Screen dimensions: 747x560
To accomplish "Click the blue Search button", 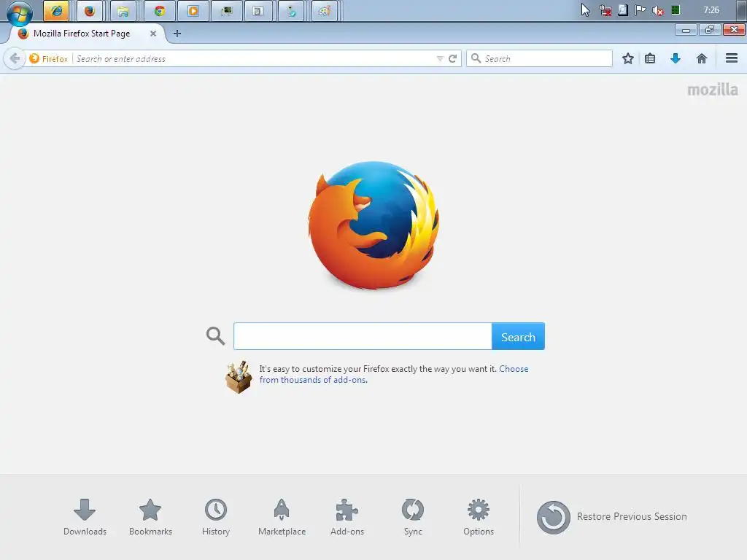I will [519, 336].
